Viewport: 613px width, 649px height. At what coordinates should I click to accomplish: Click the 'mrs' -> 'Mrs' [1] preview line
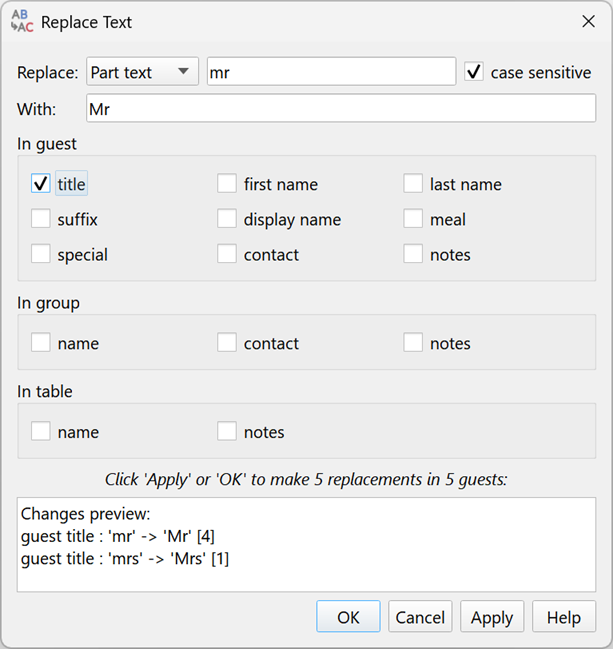(x=125, y=559)
